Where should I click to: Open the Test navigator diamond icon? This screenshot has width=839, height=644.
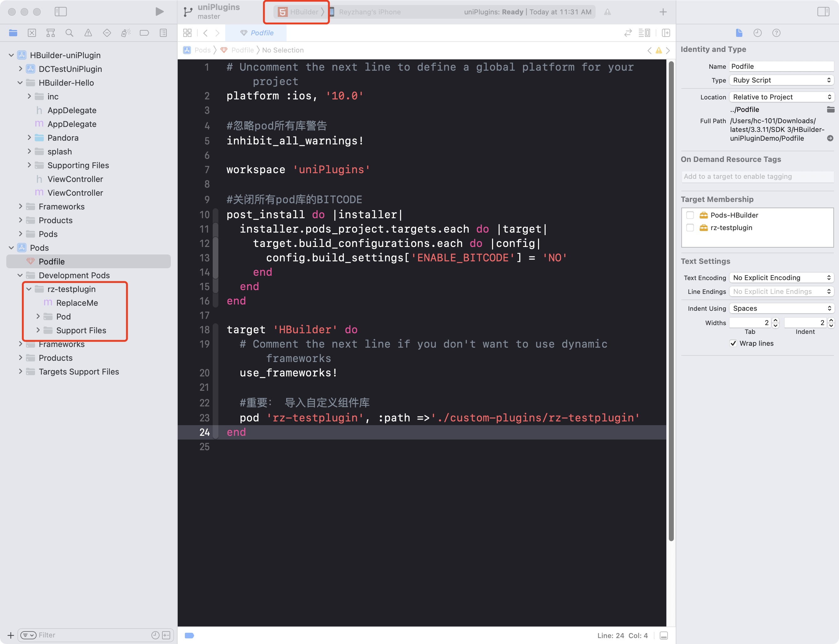tap(107, 33)
